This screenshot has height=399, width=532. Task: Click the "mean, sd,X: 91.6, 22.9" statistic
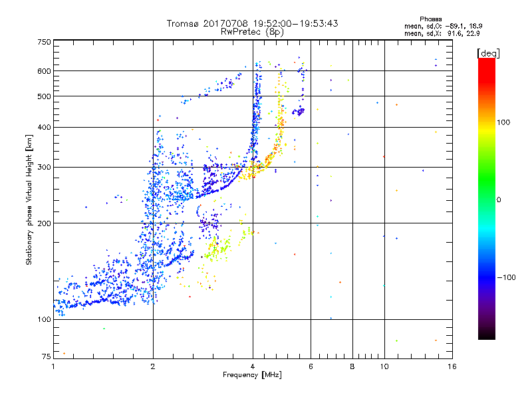pyautogui.click(x=442, y=33)
